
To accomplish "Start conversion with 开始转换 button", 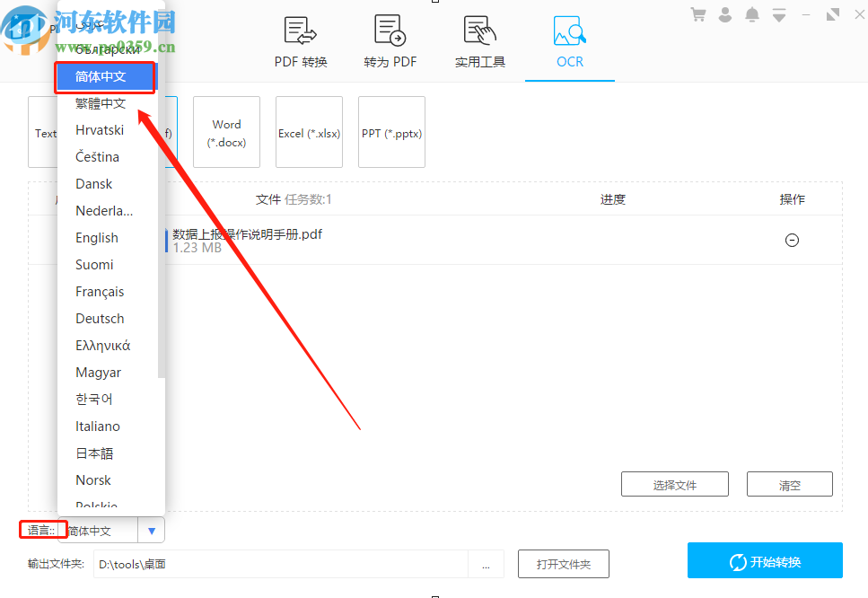I will [765, 560].
